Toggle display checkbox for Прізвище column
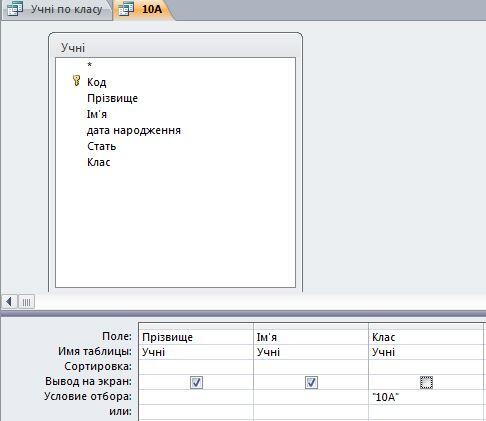The image size is (486, 421). (x=196, y=382)
